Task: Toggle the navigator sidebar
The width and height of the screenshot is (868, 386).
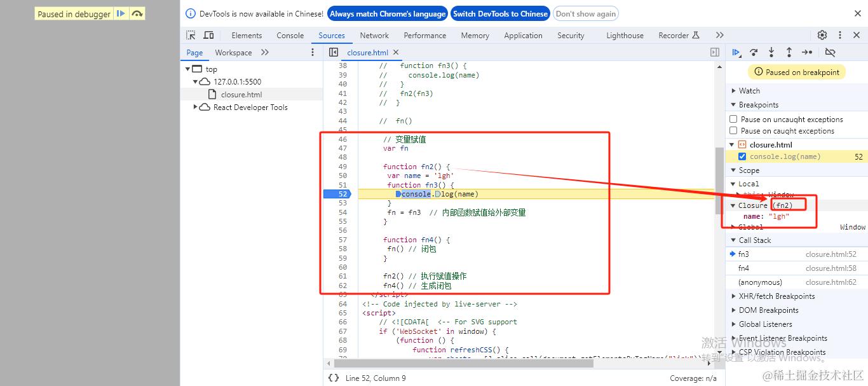Action: point(334,53)
